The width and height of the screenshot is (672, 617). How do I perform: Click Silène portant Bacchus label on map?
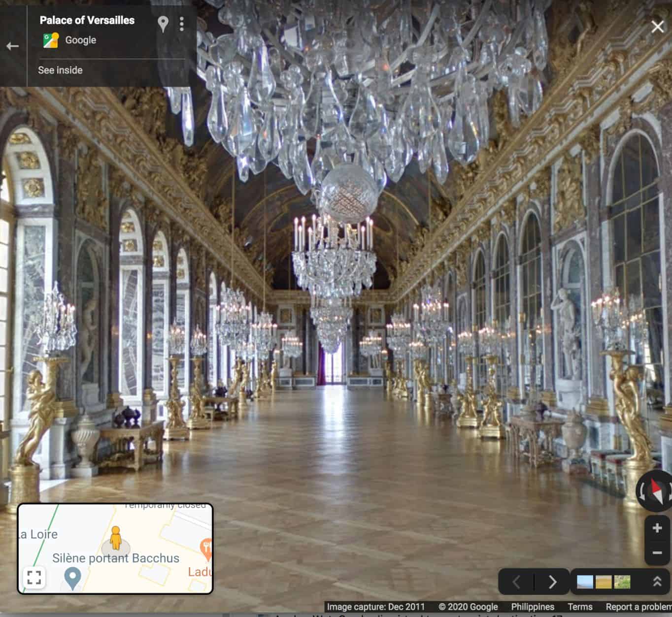(x=116, y=558)
